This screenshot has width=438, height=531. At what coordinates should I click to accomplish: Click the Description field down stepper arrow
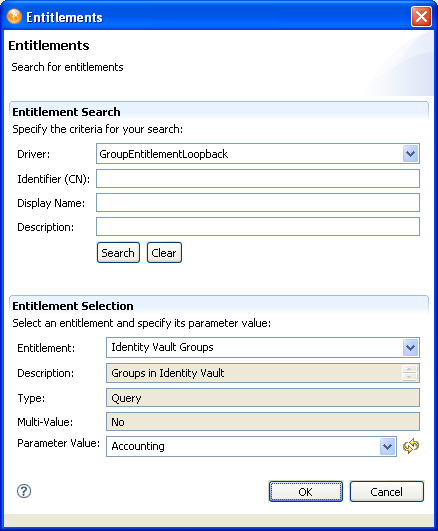pyautogui.click(x=410, y=377)
